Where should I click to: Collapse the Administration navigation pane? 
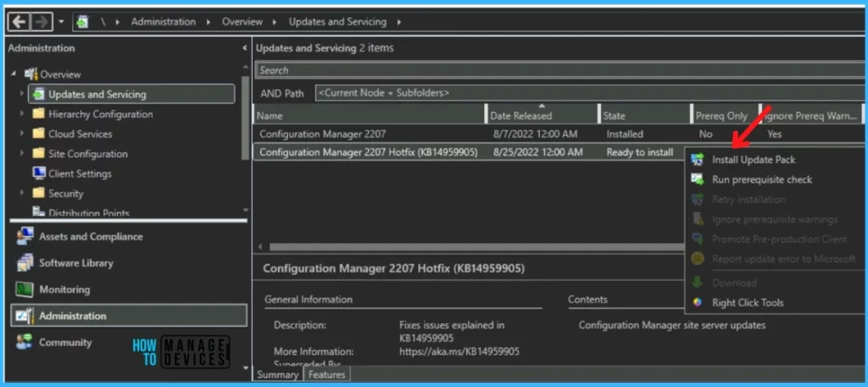click(244, 48)
